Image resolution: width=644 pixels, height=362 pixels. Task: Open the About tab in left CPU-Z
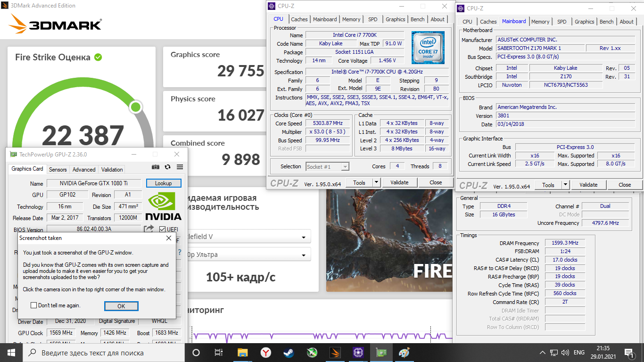[x=438, y=19]
